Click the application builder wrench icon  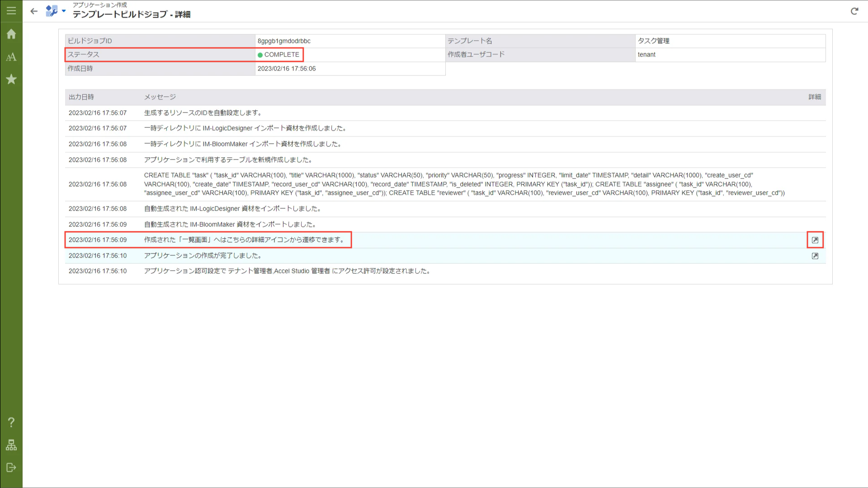(x=52, y=11)
